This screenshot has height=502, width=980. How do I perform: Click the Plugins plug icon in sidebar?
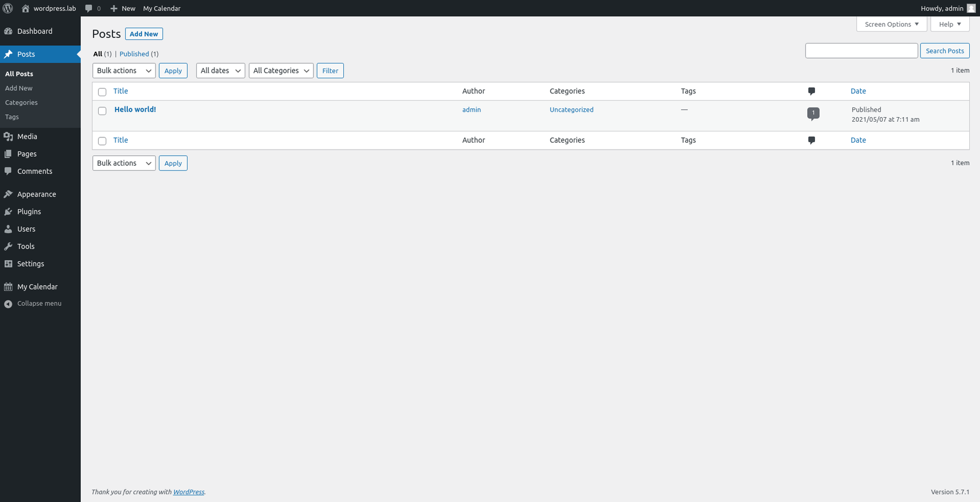coord(8,211)
